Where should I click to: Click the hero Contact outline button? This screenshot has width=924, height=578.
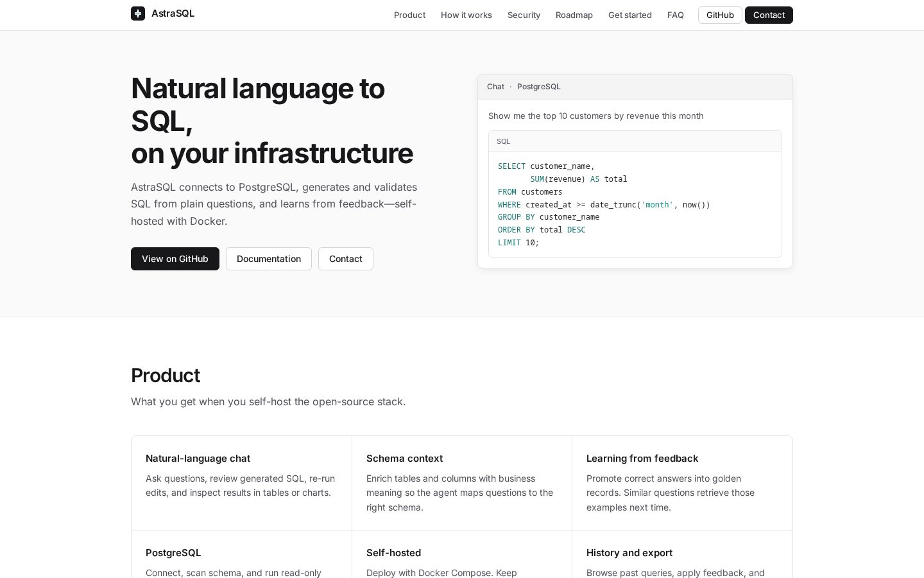tap(346, 259)
